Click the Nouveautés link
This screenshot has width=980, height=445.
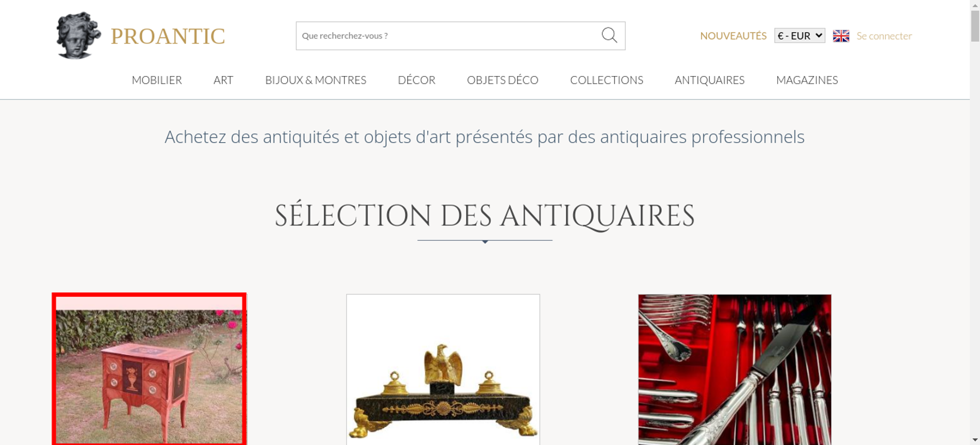click(x=733, y=36)
